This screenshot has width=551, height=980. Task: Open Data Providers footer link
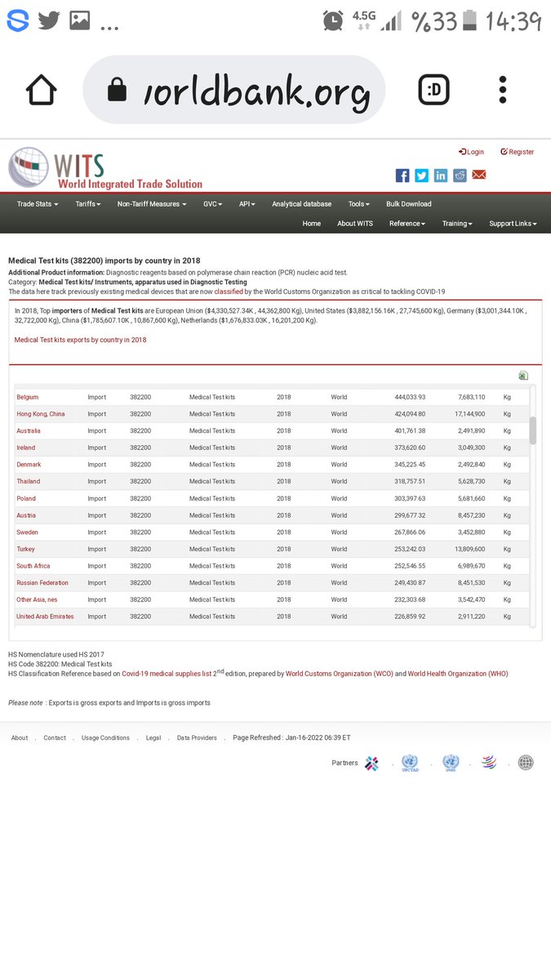pyautogui.click(x=197, y=738)
